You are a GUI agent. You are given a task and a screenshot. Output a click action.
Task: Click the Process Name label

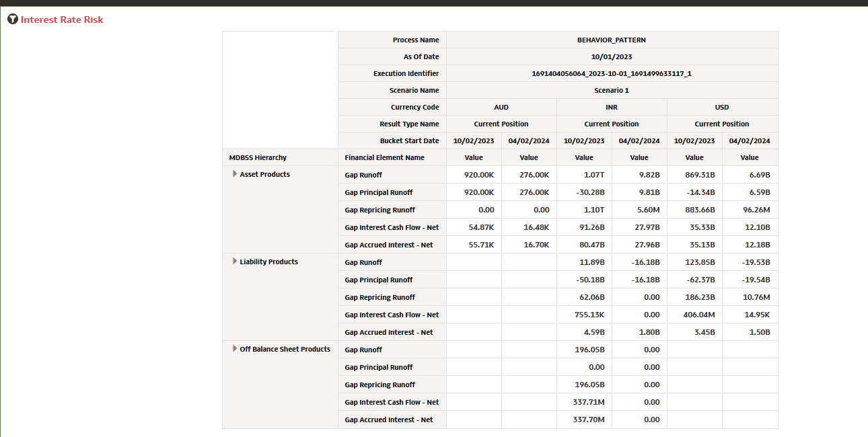tap(416, 40)
